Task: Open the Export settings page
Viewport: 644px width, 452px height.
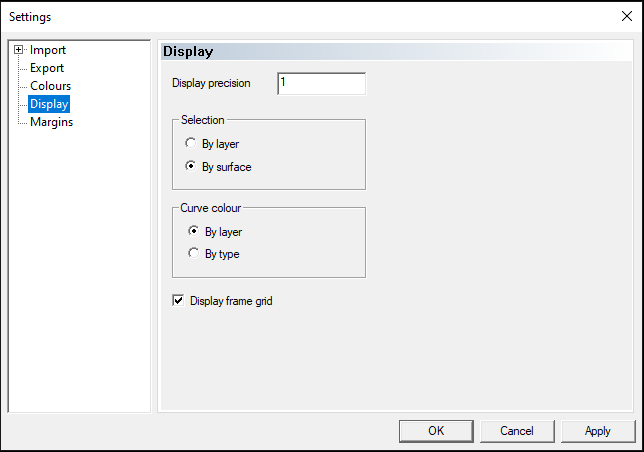Action: [47, 68]
